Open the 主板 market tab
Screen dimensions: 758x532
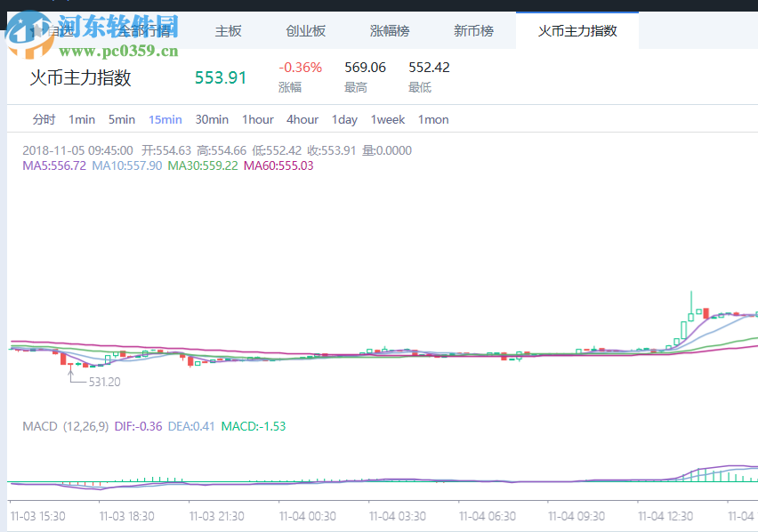click(228, 30)
